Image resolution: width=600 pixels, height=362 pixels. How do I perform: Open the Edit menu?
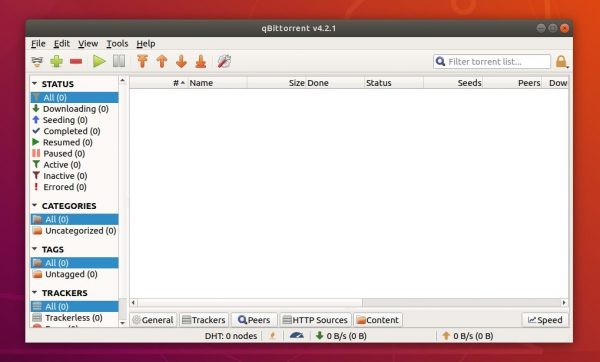62,44
